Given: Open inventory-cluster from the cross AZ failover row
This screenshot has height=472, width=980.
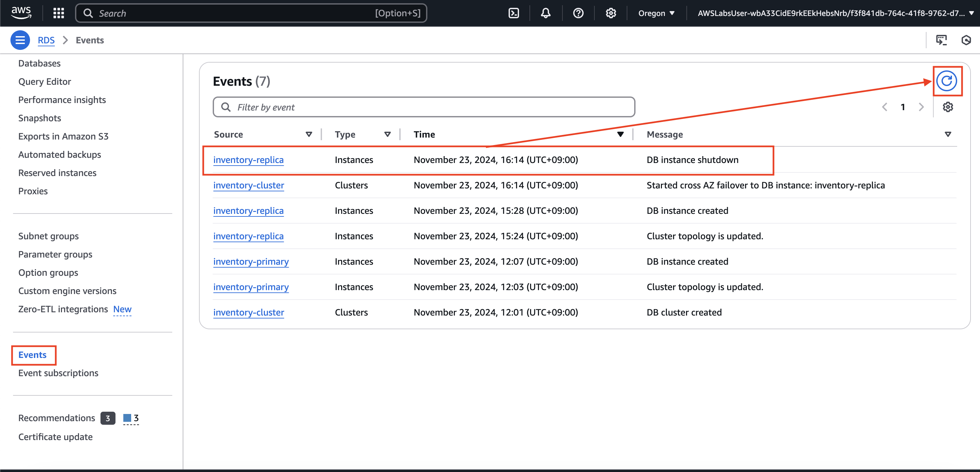Looking at the screenshot, I should [x=249, y=185].
